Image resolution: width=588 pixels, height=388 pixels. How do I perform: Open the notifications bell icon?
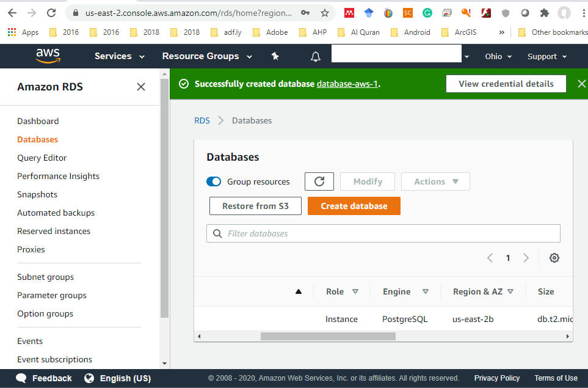316,56
